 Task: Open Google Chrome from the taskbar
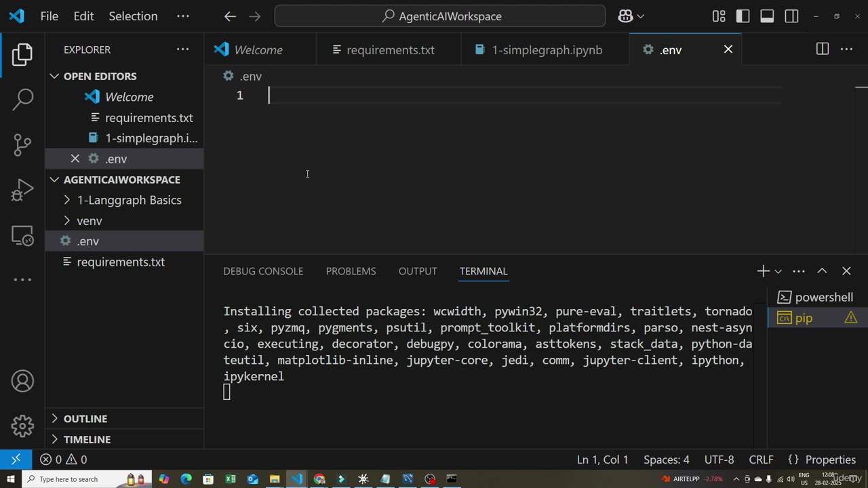[319, 479]
